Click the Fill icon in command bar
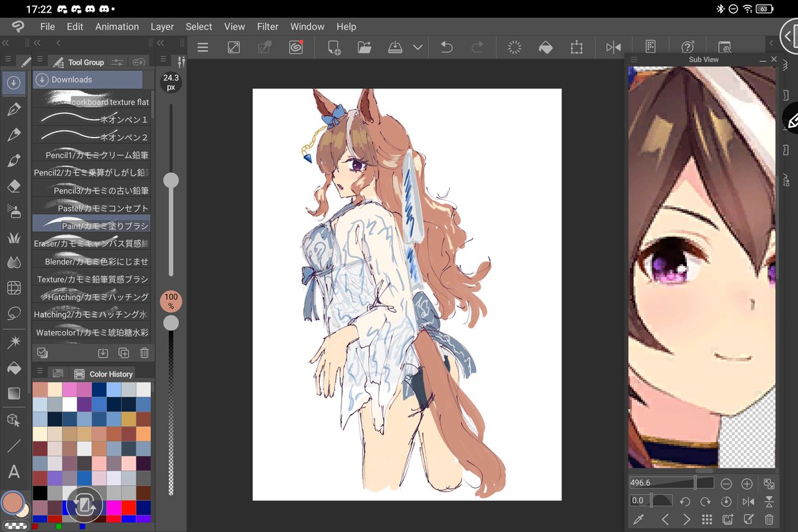This screenshot has width=798, height=532. pyautogui.click(x=545, y=47)
